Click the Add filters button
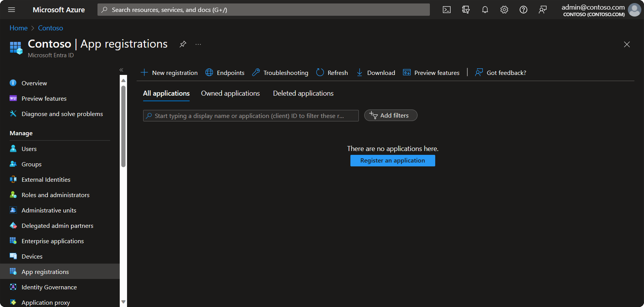This screenshot has height=307, width=644. coord(391,115)
